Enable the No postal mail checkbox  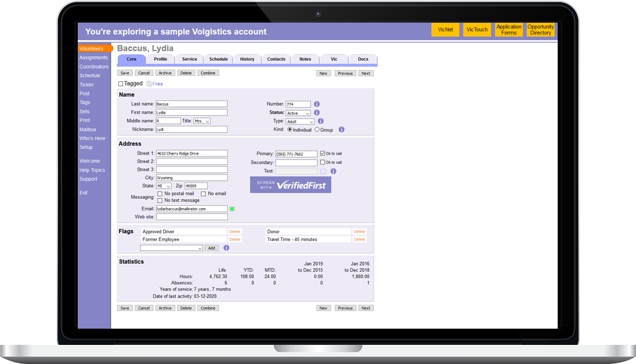tap(160, 194)
